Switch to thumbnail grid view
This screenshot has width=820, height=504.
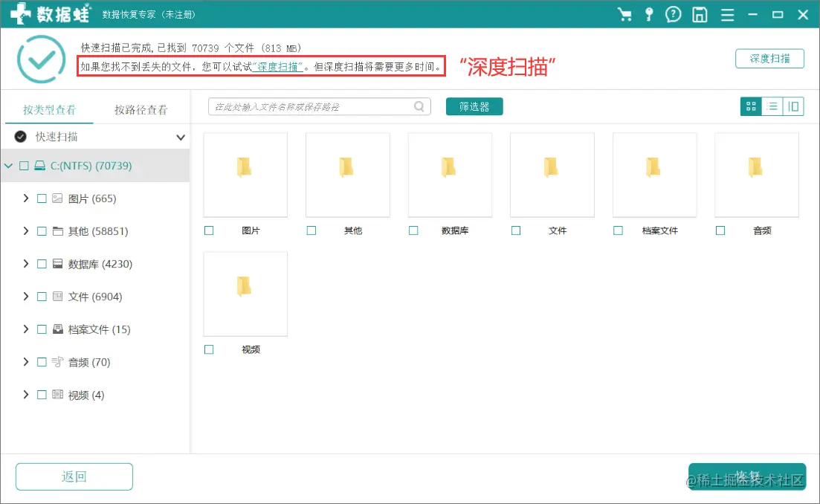coord(751,106)
